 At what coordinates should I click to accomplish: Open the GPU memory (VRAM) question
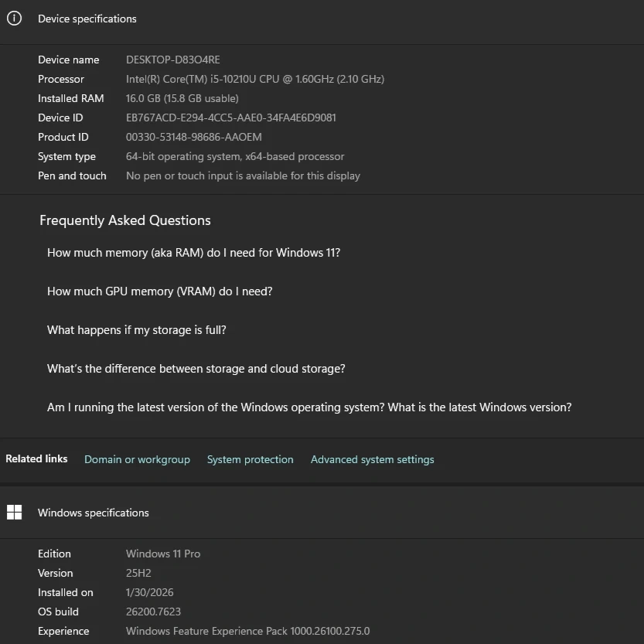[159, 291]
